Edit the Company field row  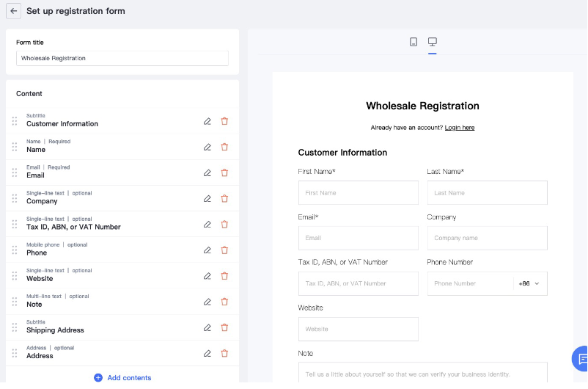click(207, 198)
